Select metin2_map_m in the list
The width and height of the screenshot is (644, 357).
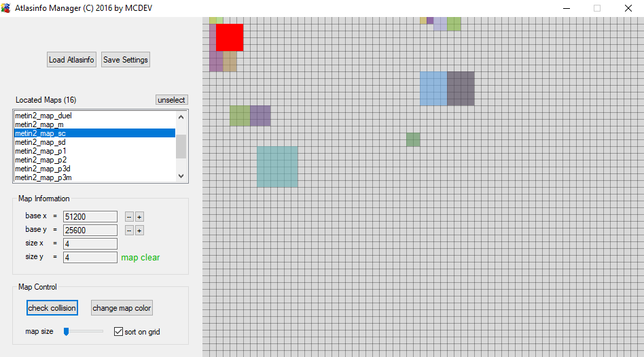[94, 124]
